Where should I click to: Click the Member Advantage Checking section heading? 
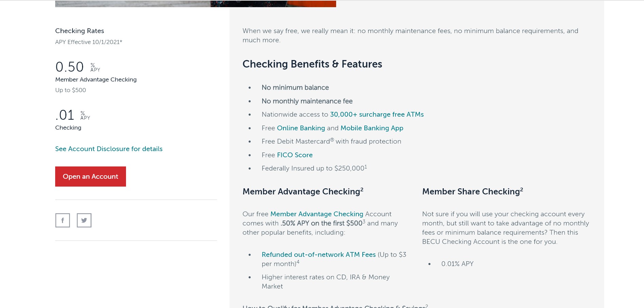pos(303,191)
